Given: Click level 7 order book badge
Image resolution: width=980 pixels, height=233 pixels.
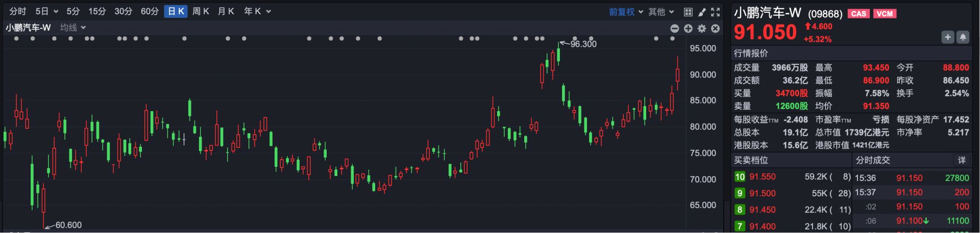Looking at the screenshot, I should tap(740, 226).
